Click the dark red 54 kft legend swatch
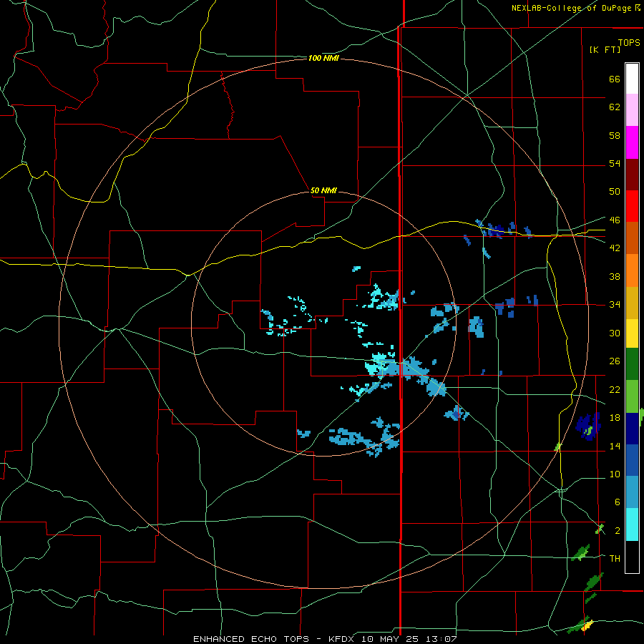 (632, 174)
